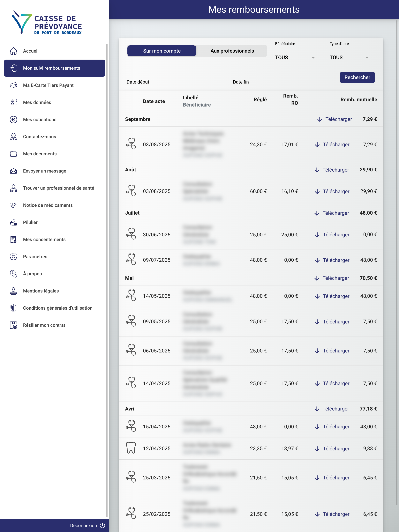Click the 'Juillet' month header text
Image resolution: width=399 pixels, height=532 pixels.
(132, 213)
